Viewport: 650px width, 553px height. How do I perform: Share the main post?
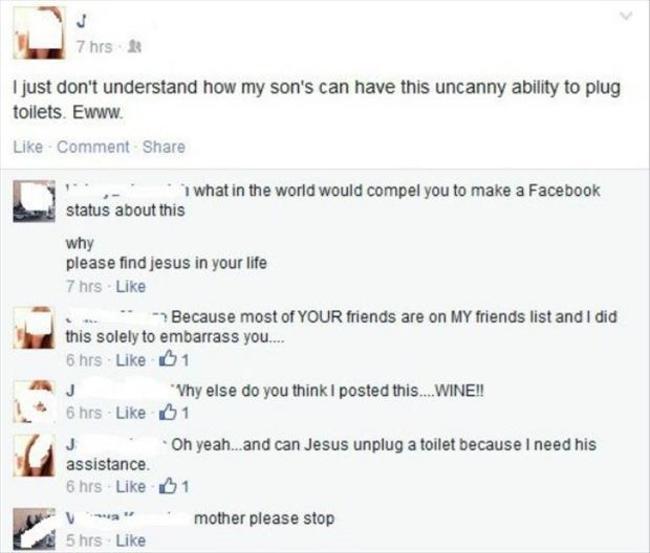[164, 147]
